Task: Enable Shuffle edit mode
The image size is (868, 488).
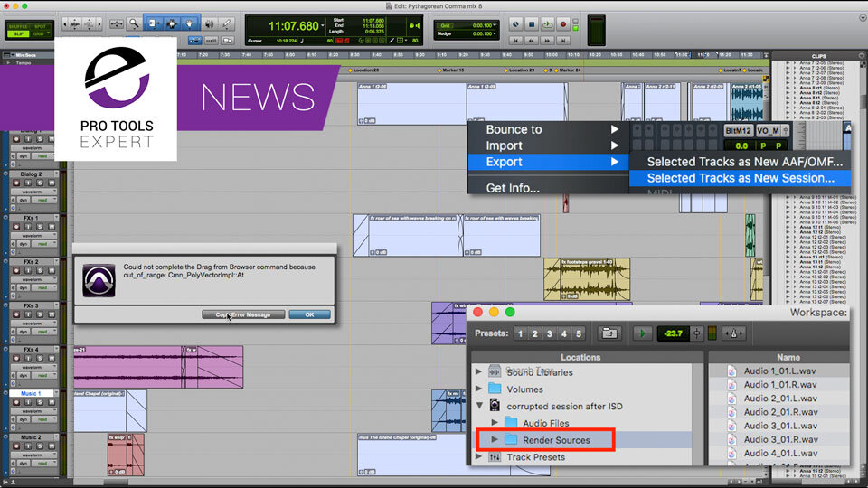Action: coord(19,26)
